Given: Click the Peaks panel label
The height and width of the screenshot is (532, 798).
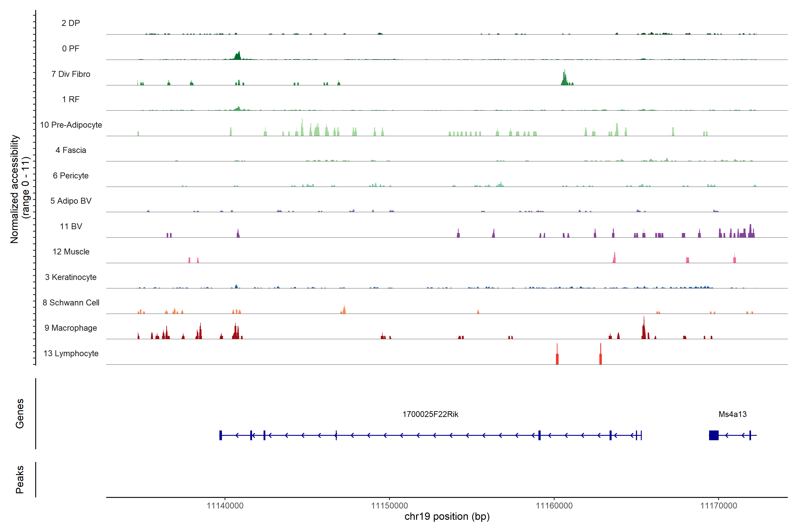Looking at the screenshot, I should [20, 479].
